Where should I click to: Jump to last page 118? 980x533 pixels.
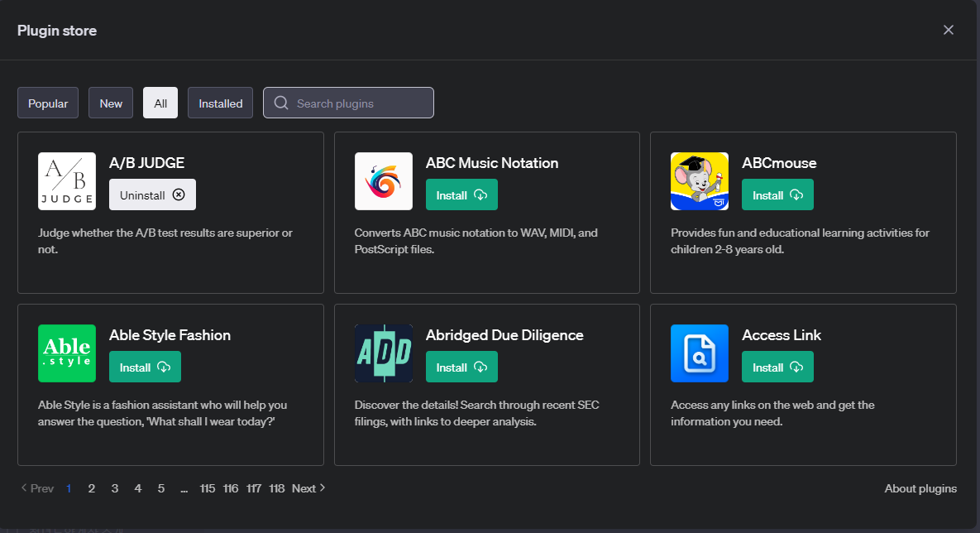tap(277, 488)
